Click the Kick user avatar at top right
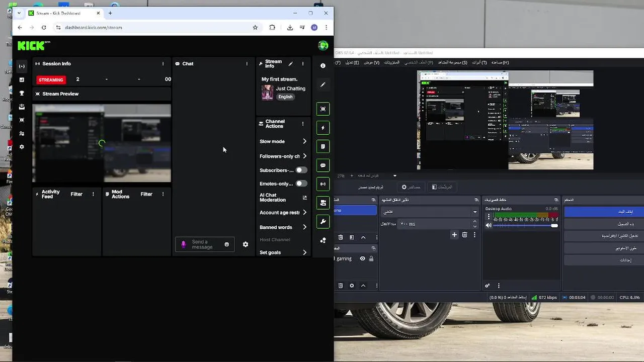Image resolution: width=644 pixels, height=362 pixels. (x=323, y=46)
